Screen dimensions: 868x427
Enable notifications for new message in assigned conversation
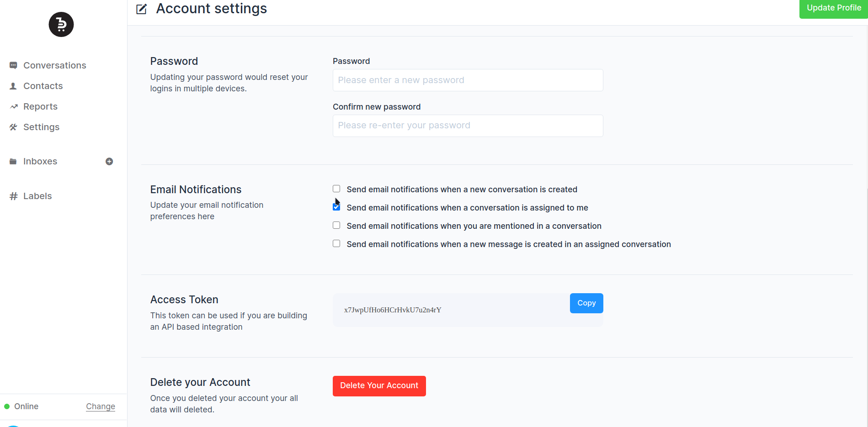point(336,243)
